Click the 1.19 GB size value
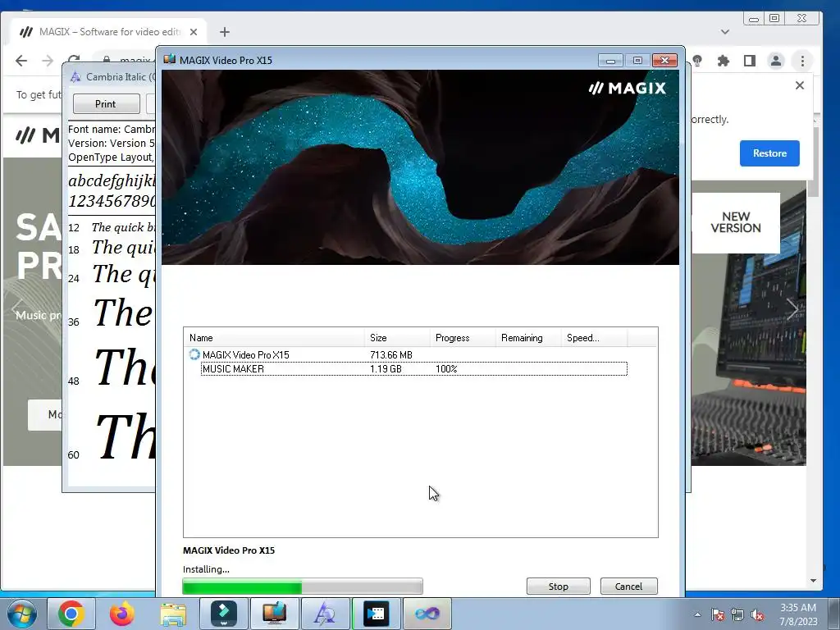The image size is (840, 630). tap(386, 368)
